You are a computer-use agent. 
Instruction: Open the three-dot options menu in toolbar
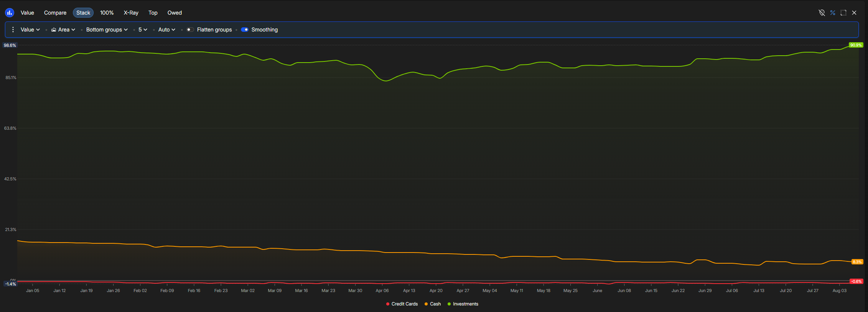coord(13,30)
